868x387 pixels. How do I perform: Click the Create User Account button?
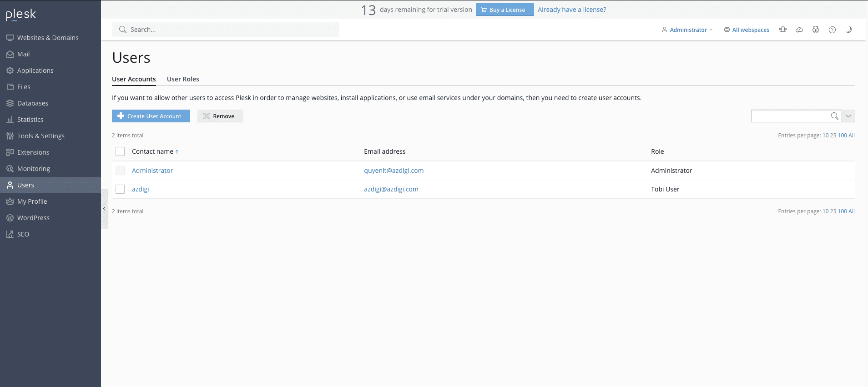click(151, 116)
